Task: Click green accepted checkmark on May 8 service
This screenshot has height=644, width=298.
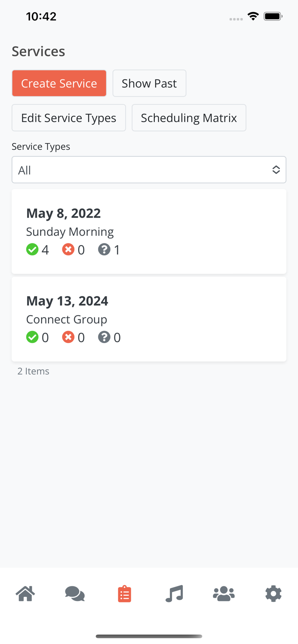Action: click(32, 249)
